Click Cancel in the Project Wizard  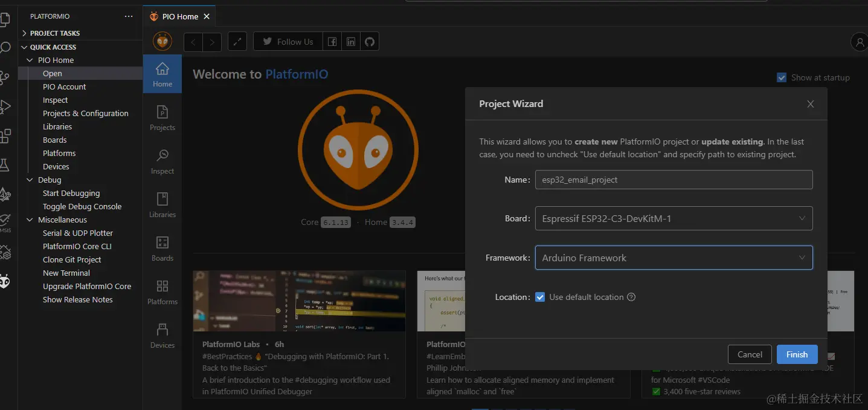750,354
